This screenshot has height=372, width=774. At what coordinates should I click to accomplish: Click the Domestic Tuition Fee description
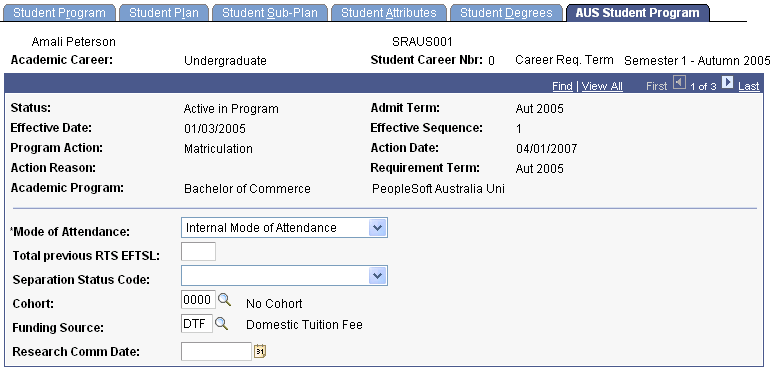[304, 325]
